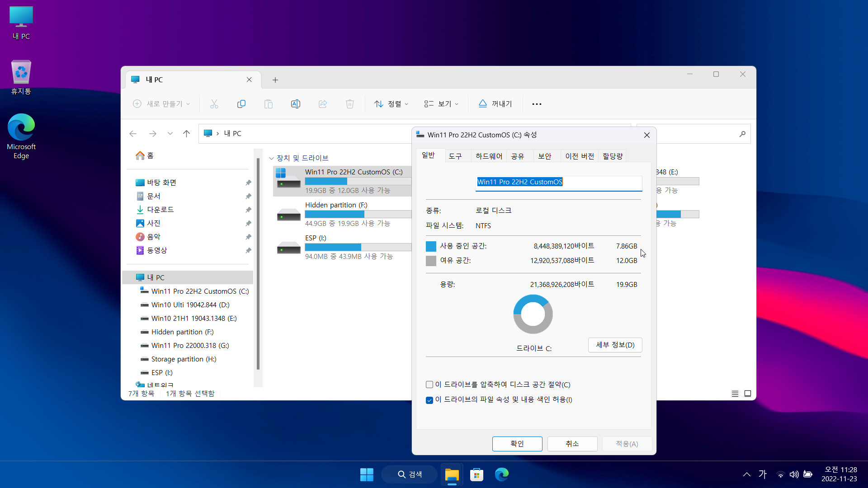The height and width of the screenshot is (488, 868).
Task: Uncheck allow file content indexing checkbox
Action: pyautogui.click(x=429, y=400)
